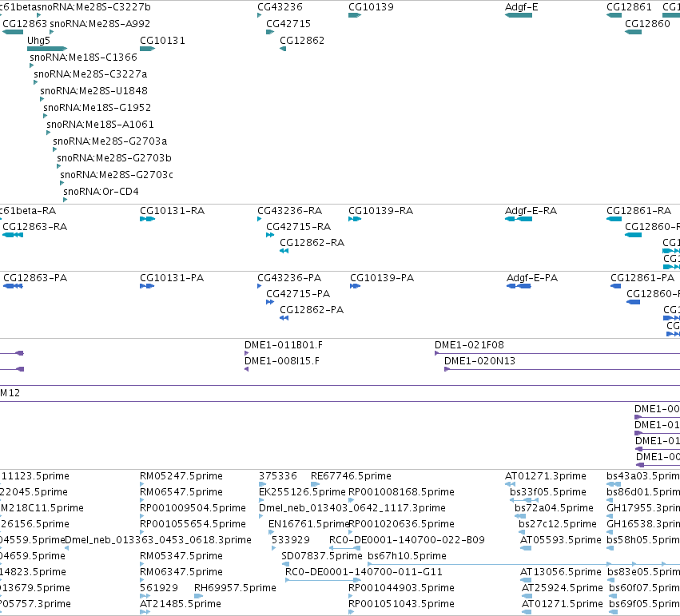Image resolution: width=680 pixels, height=616 pixels.
Task: Click the Dmel_neb_013363_0453_0618.3prime label
Action: pyautogui.click(x=158, y=541)
